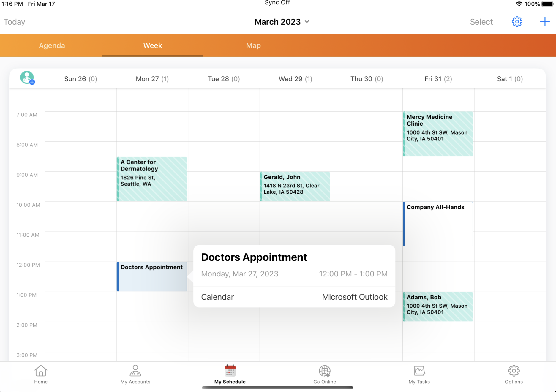Screen dimensions: 556x392
Task: Open the March 2023 month dropdown
Action: [x=278, y=21]
